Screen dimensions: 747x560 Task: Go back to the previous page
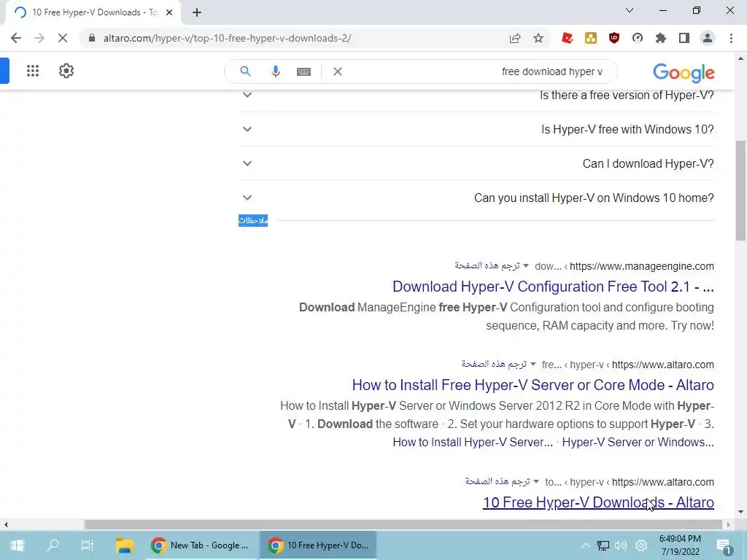16,38
